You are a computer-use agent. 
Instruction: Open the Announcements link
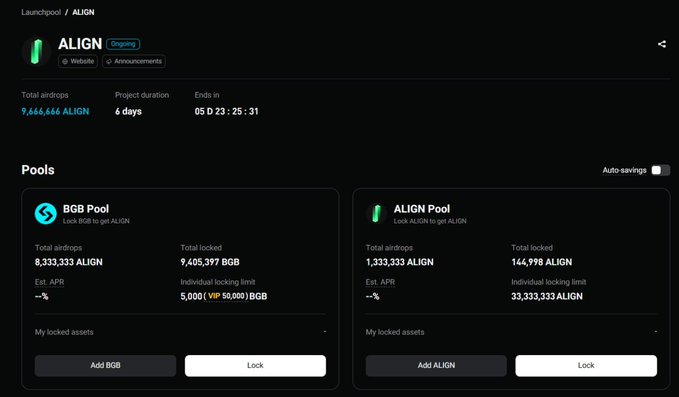coord(134,61)
